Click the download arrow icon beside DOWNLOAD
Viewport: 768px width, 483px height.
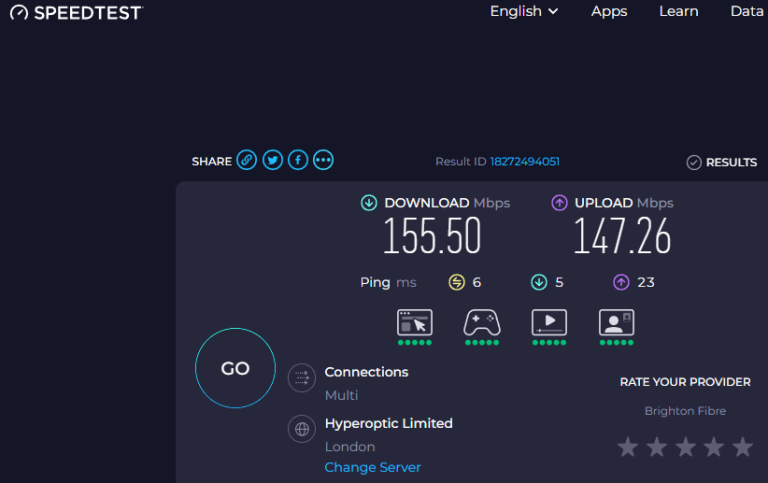(369, 203)
